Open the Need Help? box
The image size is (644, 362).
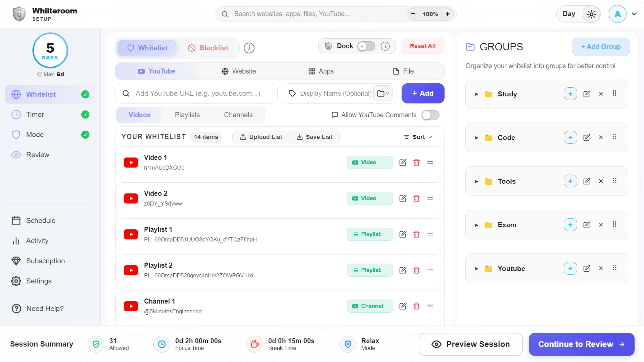pos(50,309)
